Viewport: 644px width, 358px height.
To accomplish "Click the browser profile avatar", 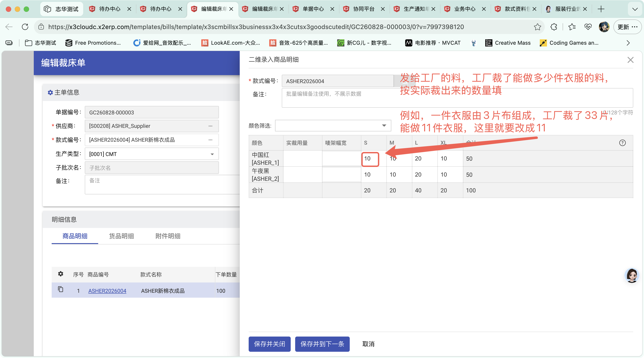I will [x=604, y=27].
